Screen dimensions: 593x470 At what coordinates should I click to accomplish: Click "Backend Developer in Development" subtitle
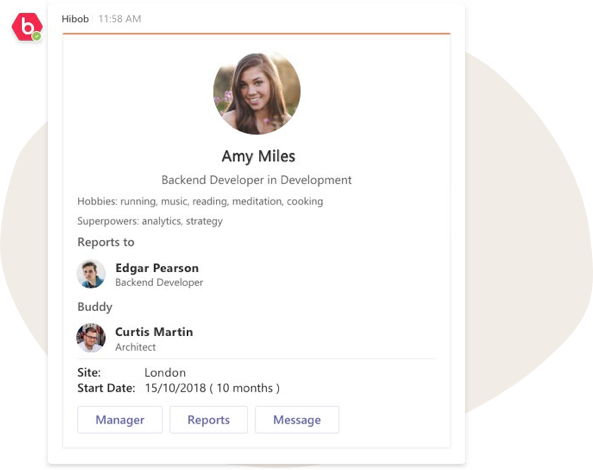pos(256,180)
